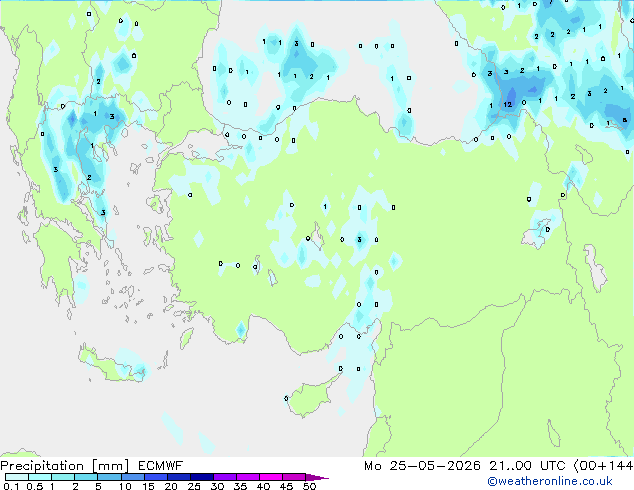Image resolution: width=634 pixels, height=490 pixels.
Task: Click the legend label '10'
Action: click(x=125, y=486)
